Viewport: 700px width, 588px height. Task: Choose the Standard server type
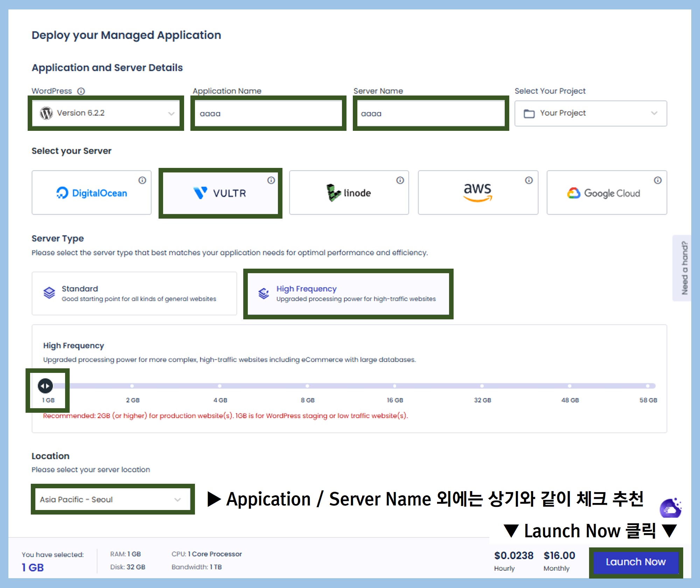click(x=134, y=293)
